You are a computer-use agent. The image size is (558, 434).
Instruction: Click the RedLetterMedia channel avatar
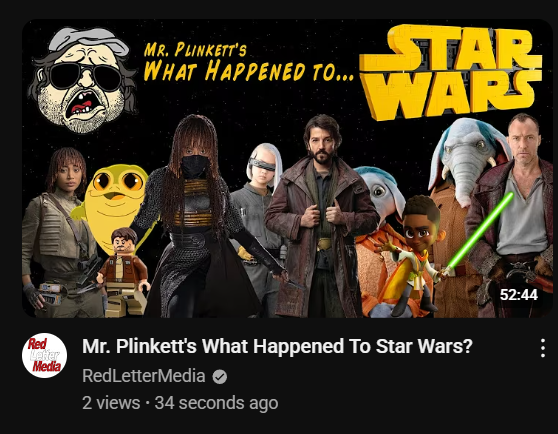click(44, 355)
